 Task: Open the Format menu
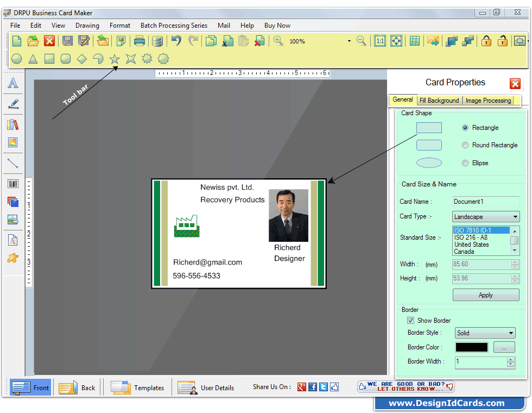(x=120, y=26)
